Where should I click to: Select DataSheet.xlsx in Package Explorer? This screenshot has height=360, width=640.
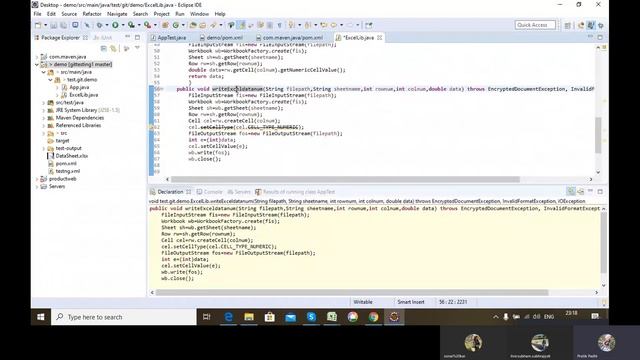(71, 156)
